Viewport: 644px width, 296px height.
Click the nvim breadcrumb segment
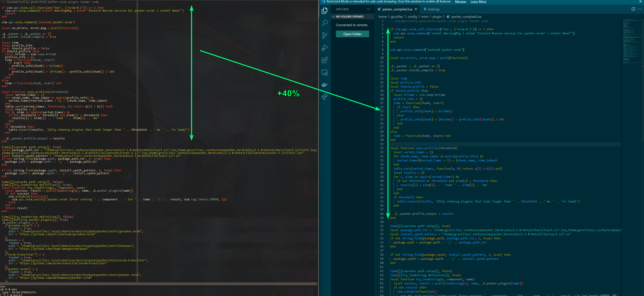coord(425,17)
